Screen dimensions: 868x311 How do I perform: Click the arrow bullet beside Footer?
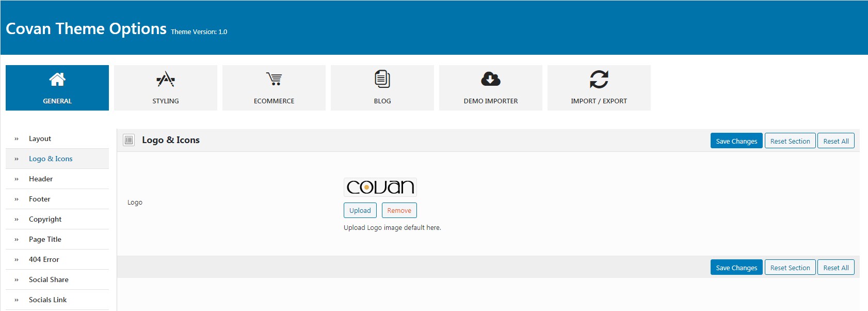click(17, 199)
